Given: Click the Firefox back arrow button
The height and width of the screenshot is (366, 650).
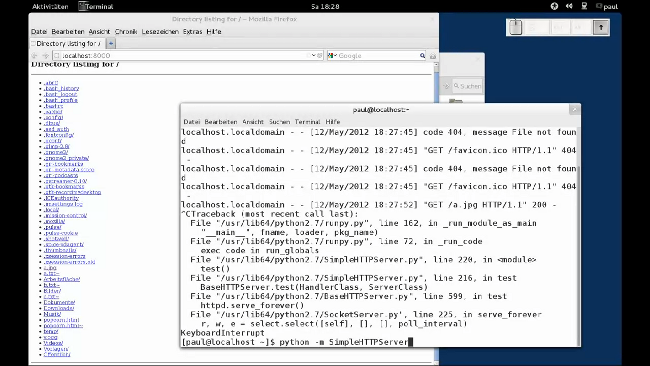Looking at the screenshot, I should tap(35, 56).
